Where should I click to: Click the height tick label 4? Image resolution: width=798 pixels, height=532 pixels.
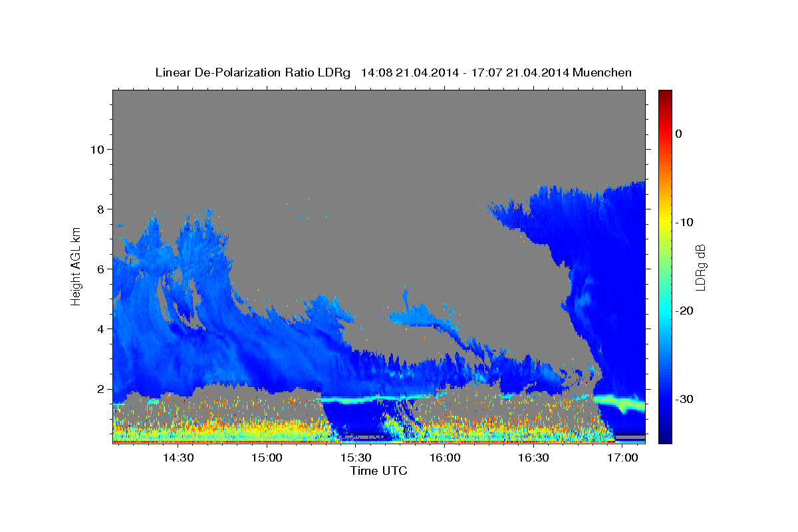point(101,329)
